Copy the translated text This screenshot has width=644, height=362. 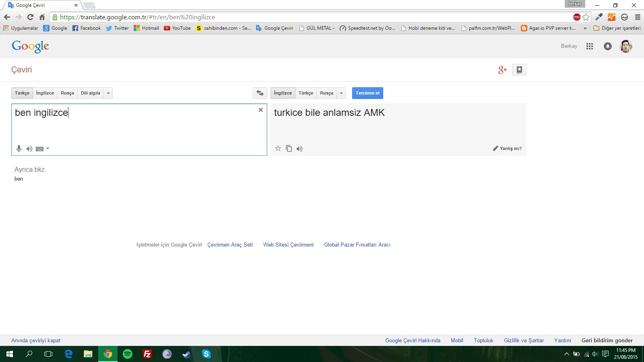coord(289,148)
